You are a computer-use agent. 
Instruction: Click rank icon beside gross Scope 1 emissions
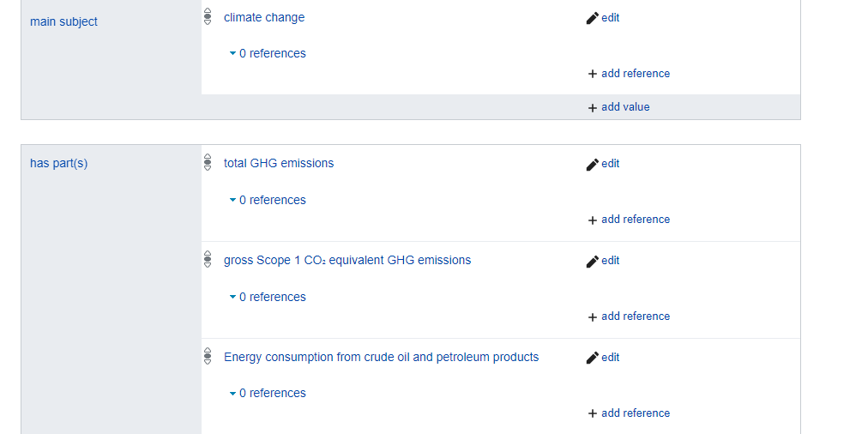tap(208, 259)
